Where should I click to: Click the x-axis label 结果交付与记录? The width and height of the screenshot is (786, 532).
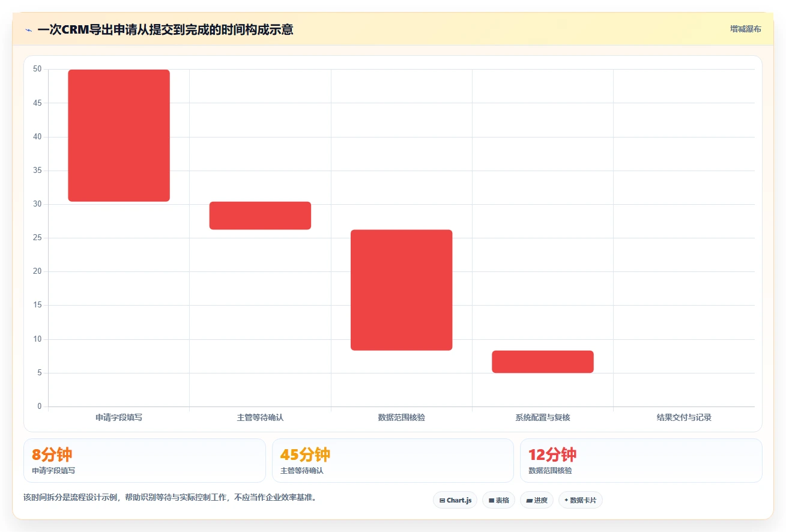tap(684, 417)
